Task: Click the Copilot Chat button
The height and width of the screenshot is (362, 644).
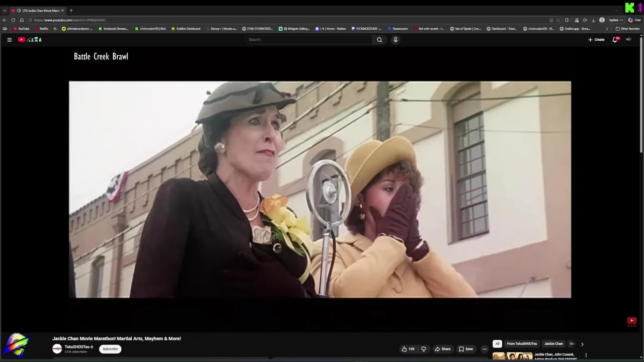Action: (634, 20)
